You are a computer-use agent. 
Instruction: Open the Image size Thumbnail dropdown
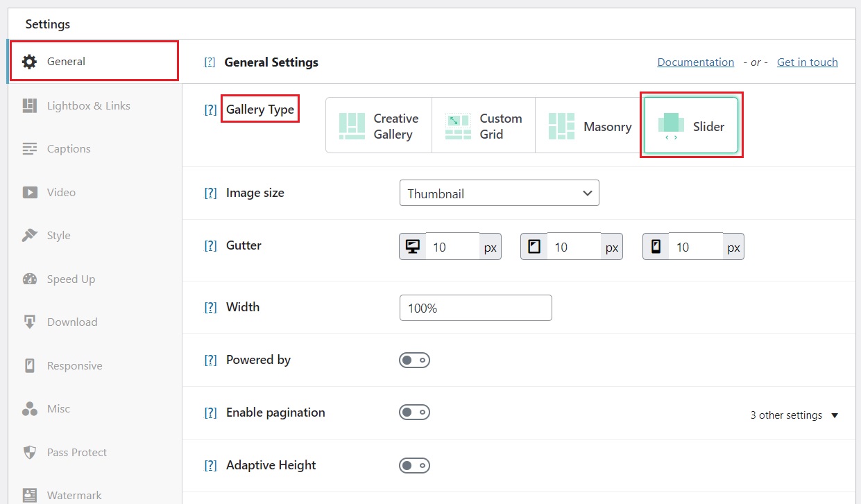tap(499, 193)
